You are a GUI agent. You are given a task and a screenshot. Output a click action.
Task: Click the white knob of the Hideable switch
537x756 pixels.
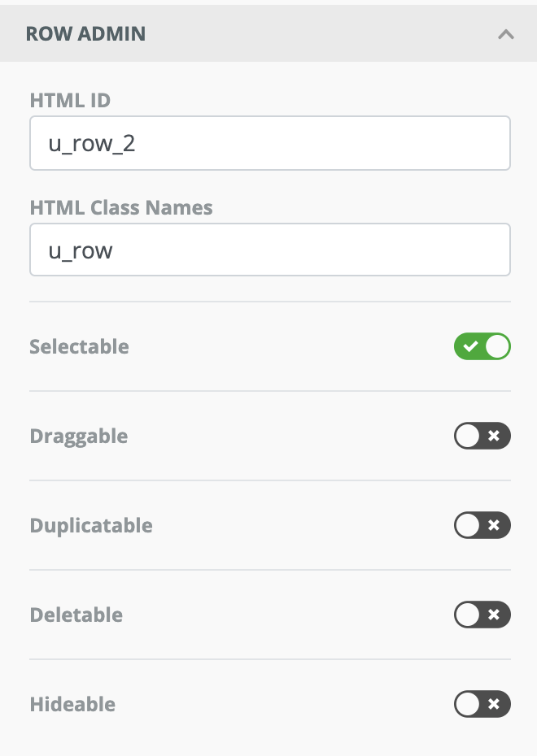point(470,704)
